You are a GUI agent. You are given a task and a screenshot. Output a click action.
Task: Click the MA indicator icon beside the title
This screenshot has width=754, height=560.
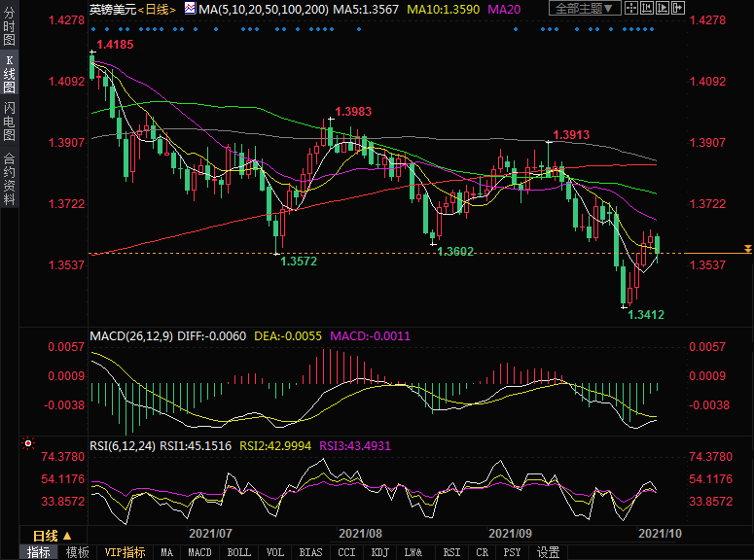click(x=189, y=10)
